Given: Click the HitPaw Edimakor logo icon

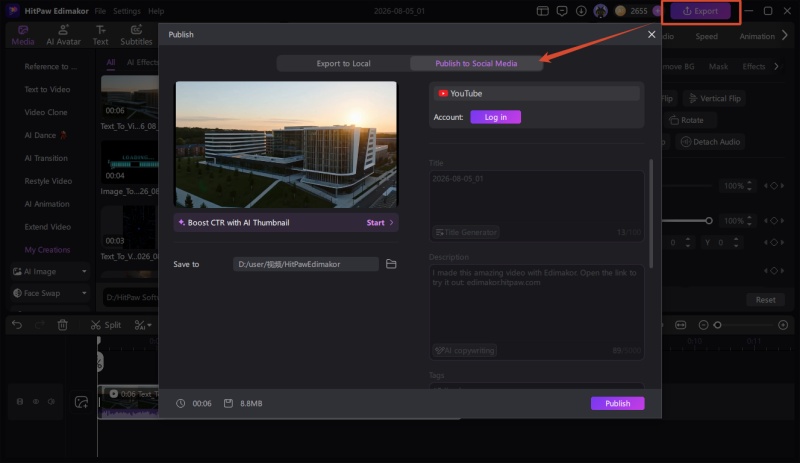Looking at the screenshot, I should [13, 11].
